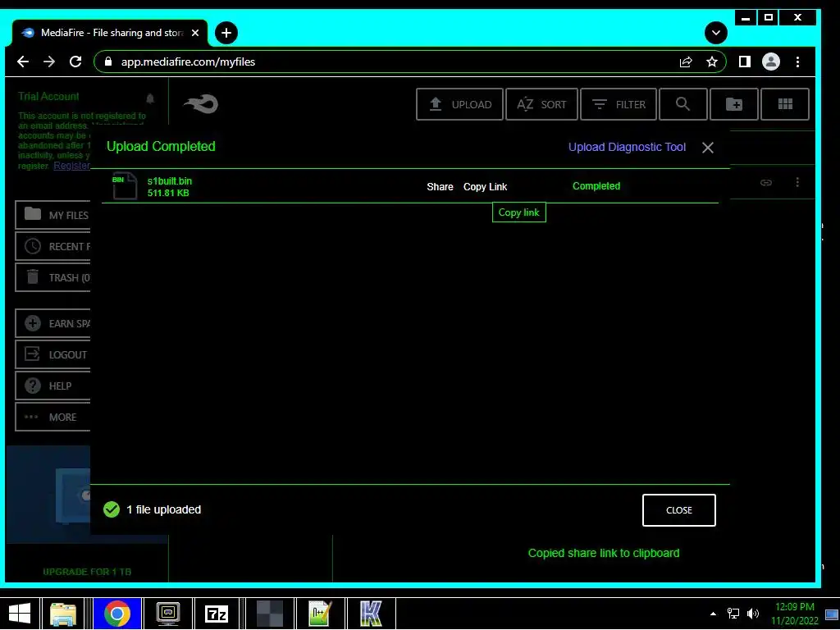Click the UPLOAD toolbar button
Screen dimensions: 840x630
click(459, 104)
